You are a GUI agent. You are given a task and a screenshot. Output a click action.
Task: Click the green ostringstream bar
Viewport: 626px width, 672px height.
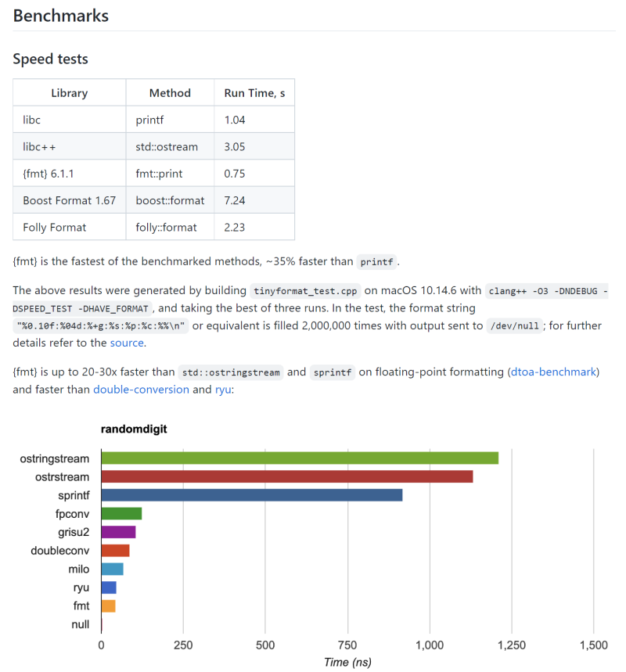tap(300, 458)
